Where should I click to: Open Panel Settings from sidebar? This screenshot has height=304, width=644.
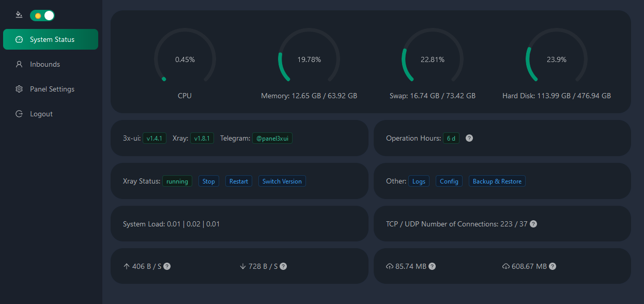(52, 89)
